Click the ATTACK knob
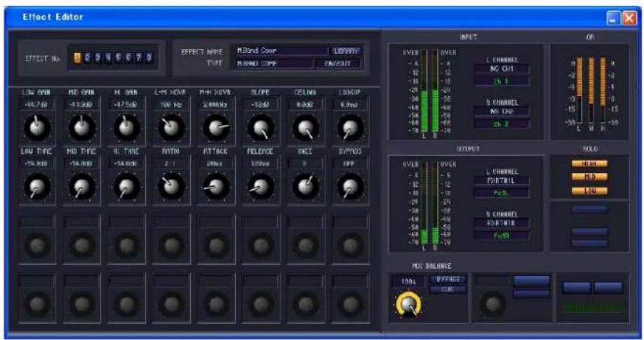The height and width of the screenshot is (340, 644). tap(216, 186)
